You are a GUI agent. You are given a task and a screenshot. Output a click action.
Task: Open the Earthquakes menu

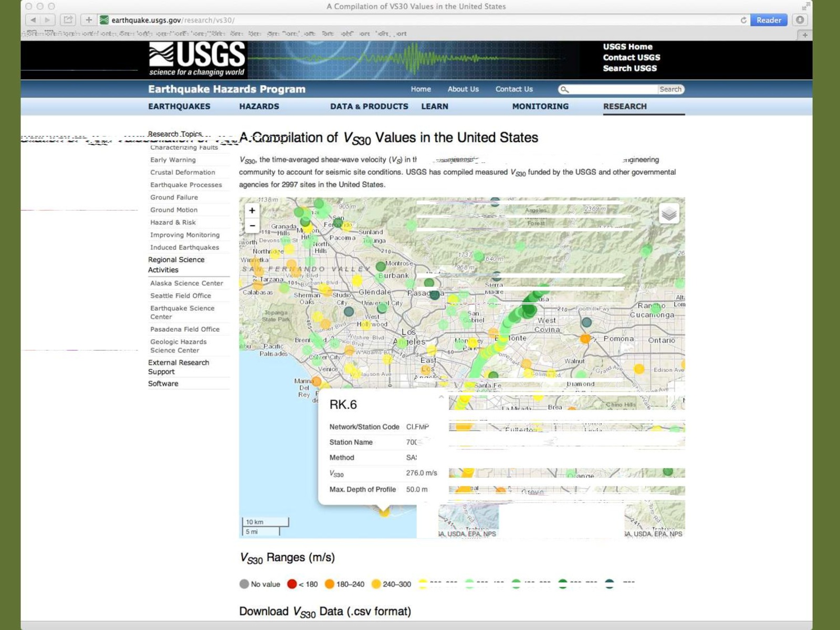coord(179,106)
